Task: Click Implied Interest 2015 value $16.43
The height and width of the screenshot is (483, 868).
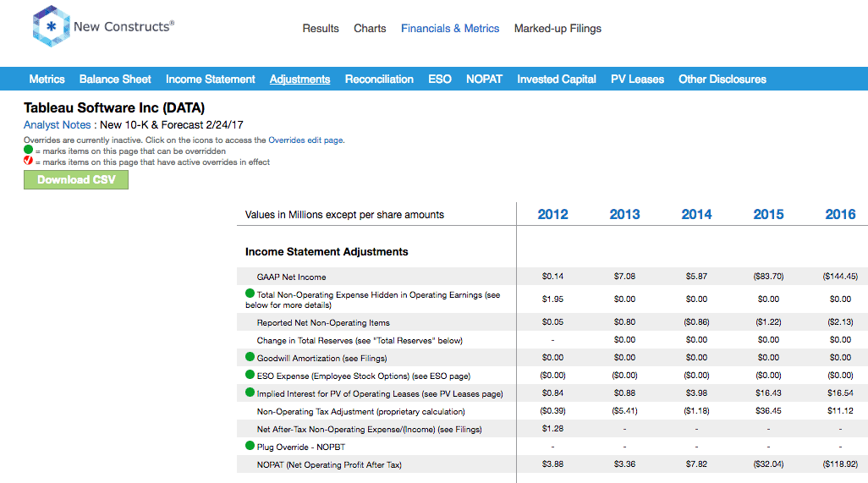Action: (x=768, y=392)
